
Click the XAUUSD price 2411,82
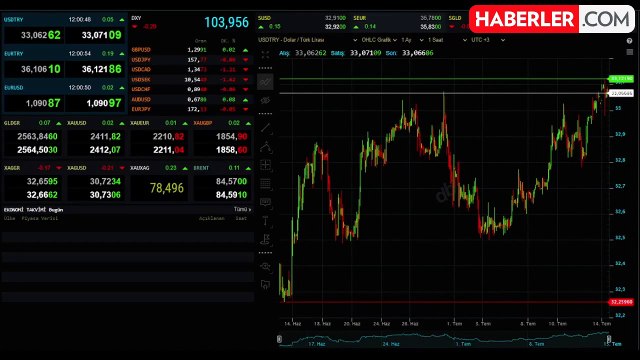click(105, 136)
